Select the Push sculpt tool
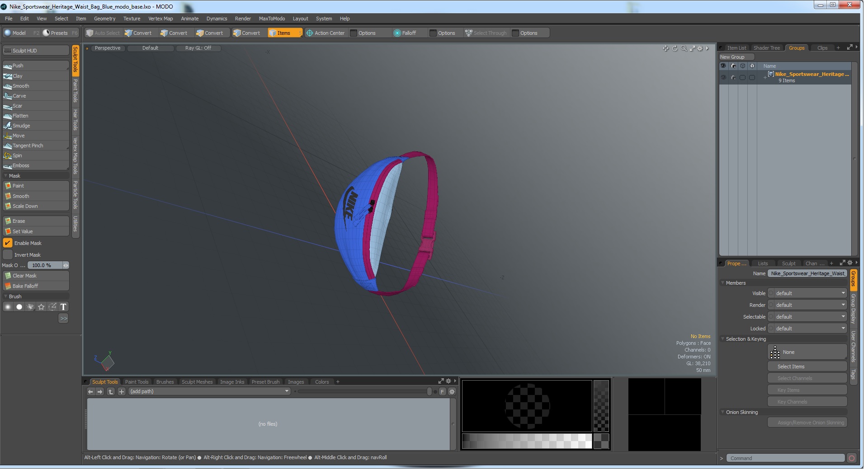Image resolution: width=868 pixels, height=470 pixels. [x=36, y=66]
